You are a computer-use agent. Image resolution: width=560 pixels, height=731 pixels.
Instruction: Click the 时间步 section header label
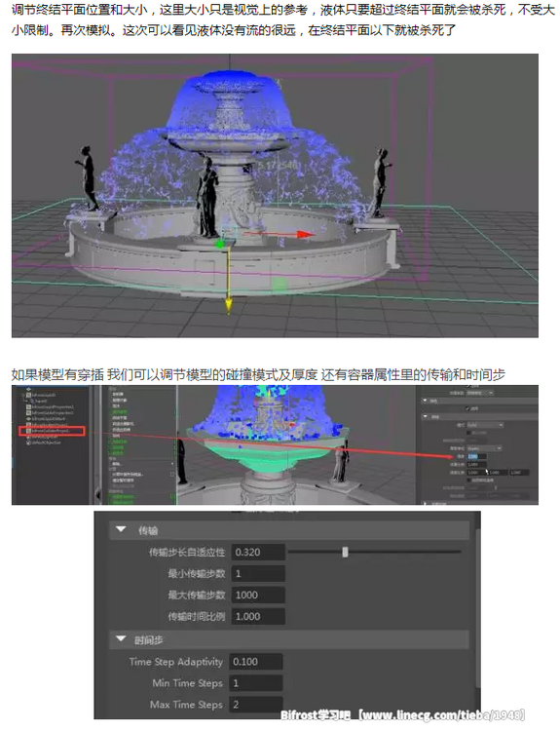pos(148,640)
